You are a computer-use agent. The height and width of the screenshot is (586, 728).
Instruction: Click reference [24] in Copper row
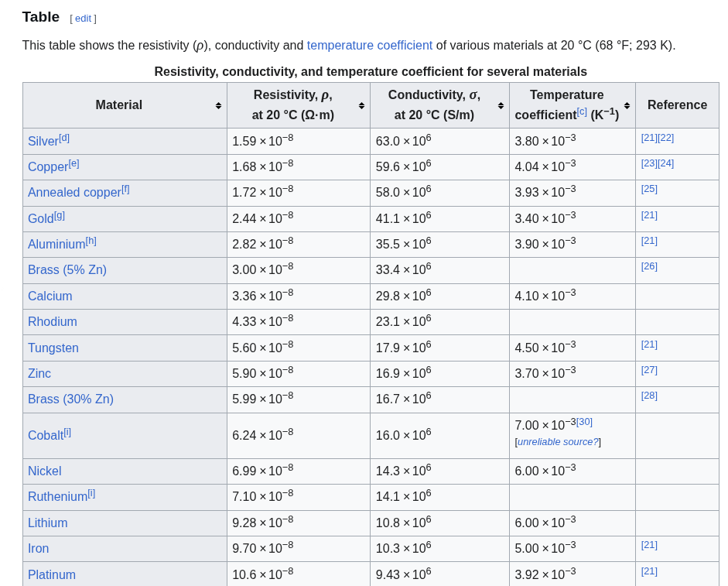(666, 163)
